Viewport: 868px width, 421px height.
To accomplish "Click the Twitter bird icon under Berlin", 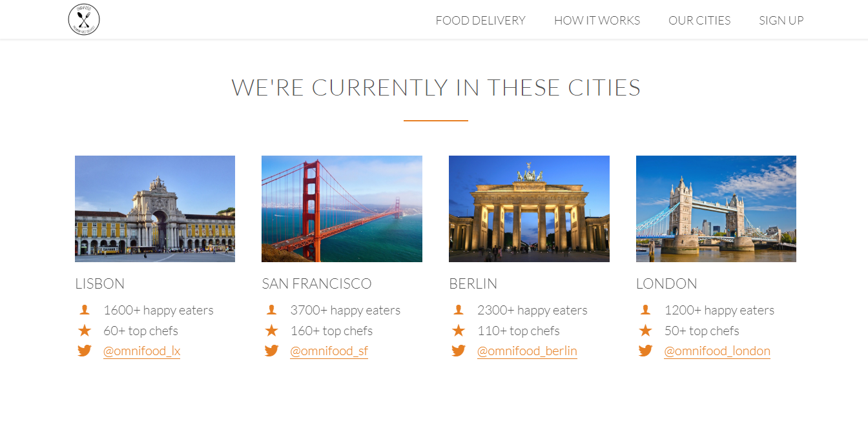I will click(x=459, y=351).
